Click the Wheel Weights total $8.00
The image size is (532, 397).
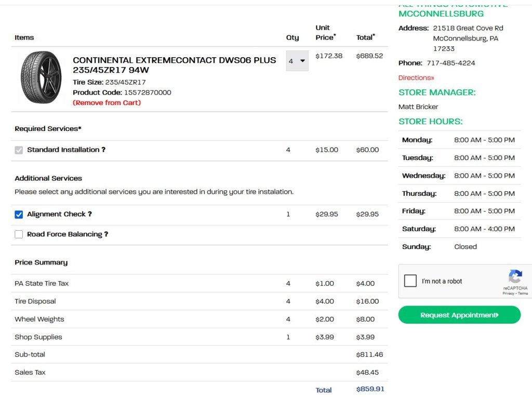(x=365, y=319)
